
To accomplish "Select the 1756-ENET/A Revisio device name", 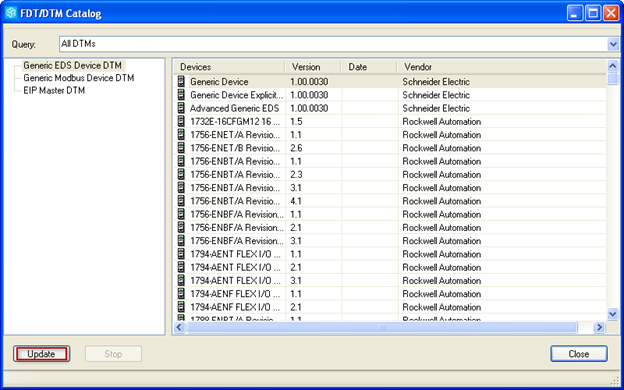I will (235, 135).
